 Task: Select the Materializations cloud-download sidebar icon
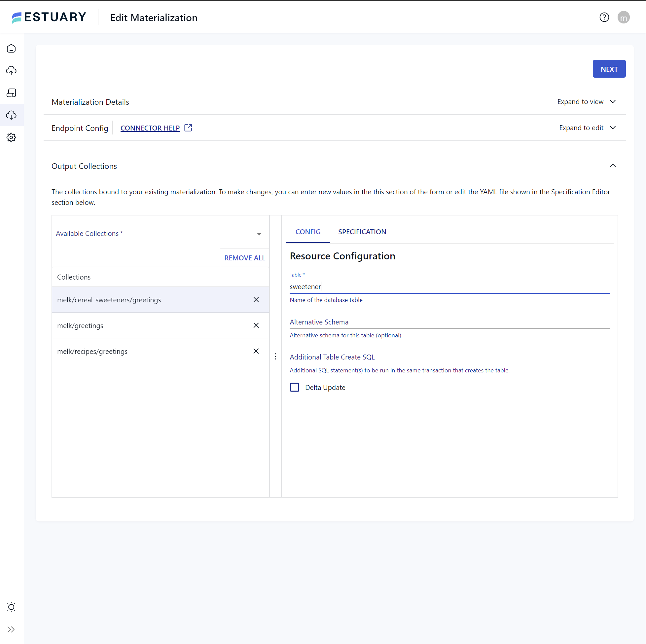(11, 115)
